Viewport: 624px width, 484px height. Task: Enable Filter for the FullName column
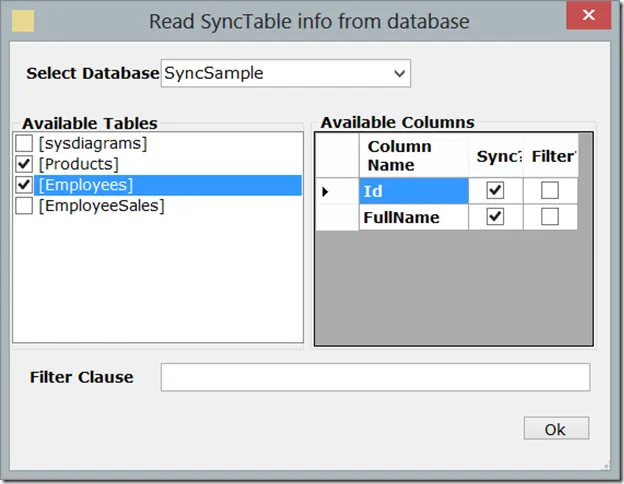(549, 217)
